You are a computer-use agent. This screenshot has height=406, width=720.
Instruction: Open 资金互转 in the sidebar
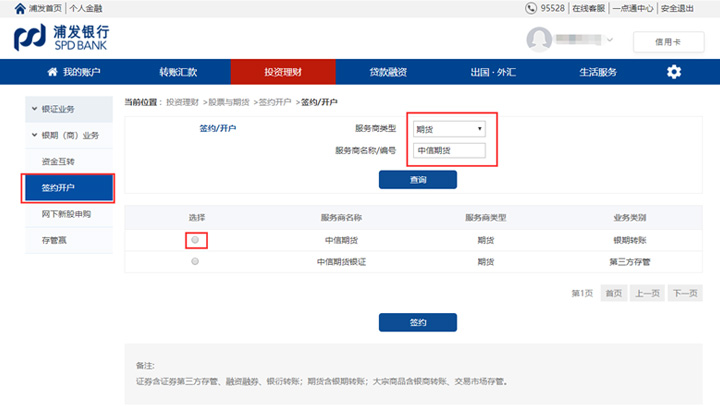pos(58,161)
